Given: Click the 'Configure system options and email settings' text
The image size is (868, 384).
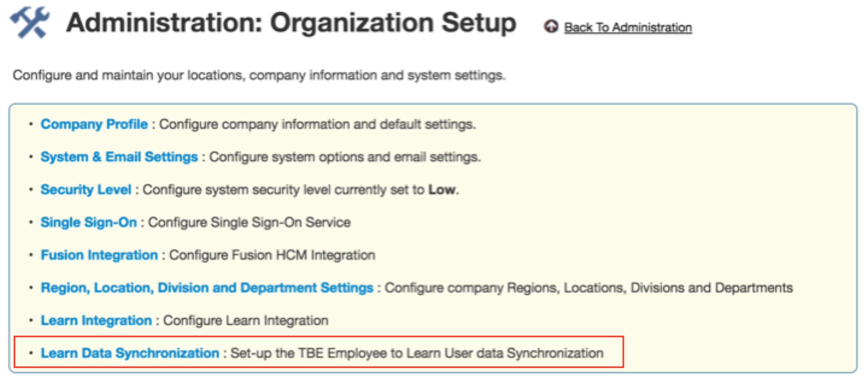Looking at the screenshot, I should click(345, 157).
